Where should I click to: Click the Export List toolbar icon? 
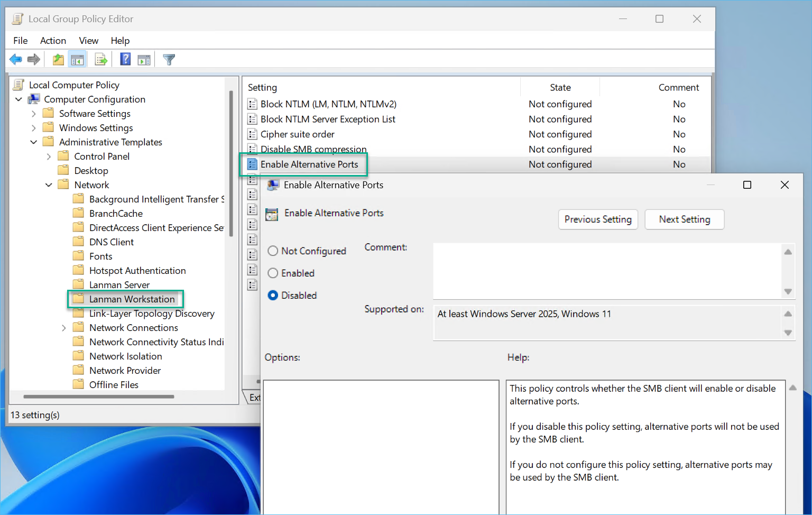(101, 59)
